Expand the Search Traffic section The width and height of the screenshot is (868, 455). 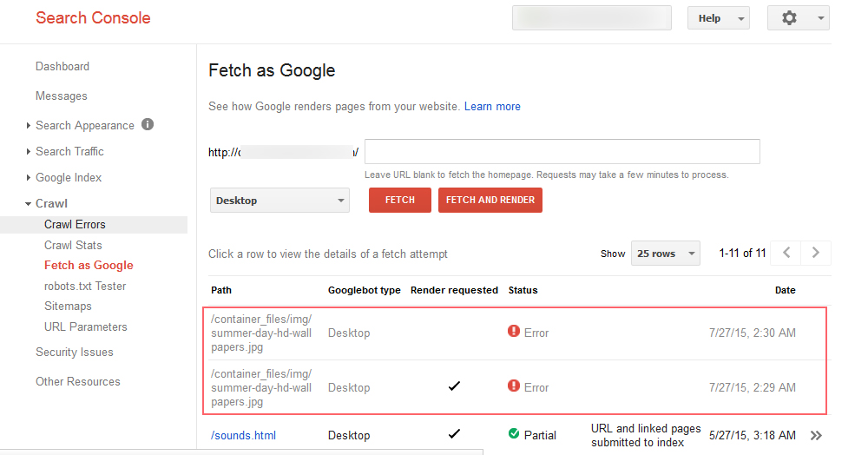[69, 151]
